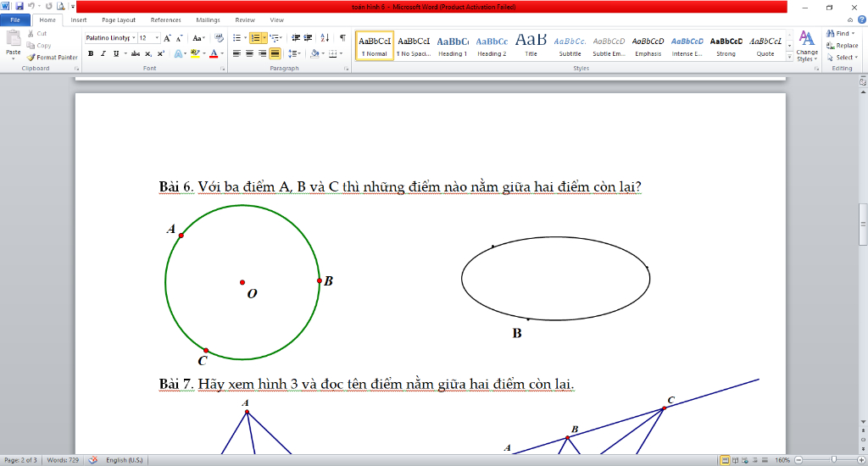Open the Font dialog box launcher
868x466 pixels.
(223, 69)
